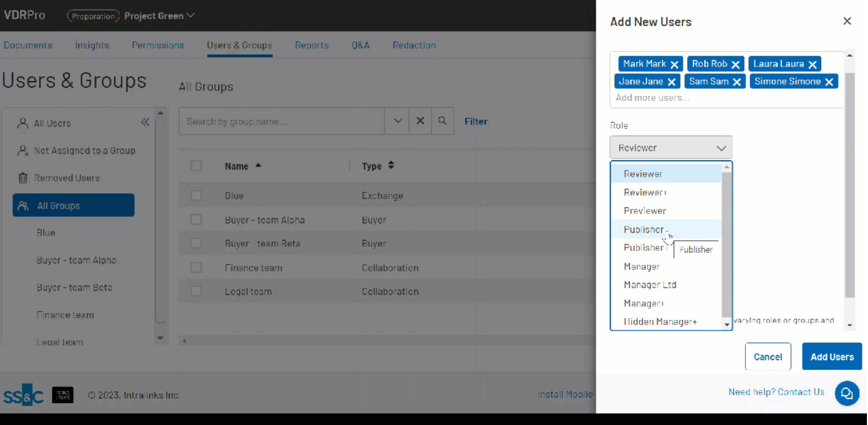Select the Finance team row checkbox

coord(196,268)
